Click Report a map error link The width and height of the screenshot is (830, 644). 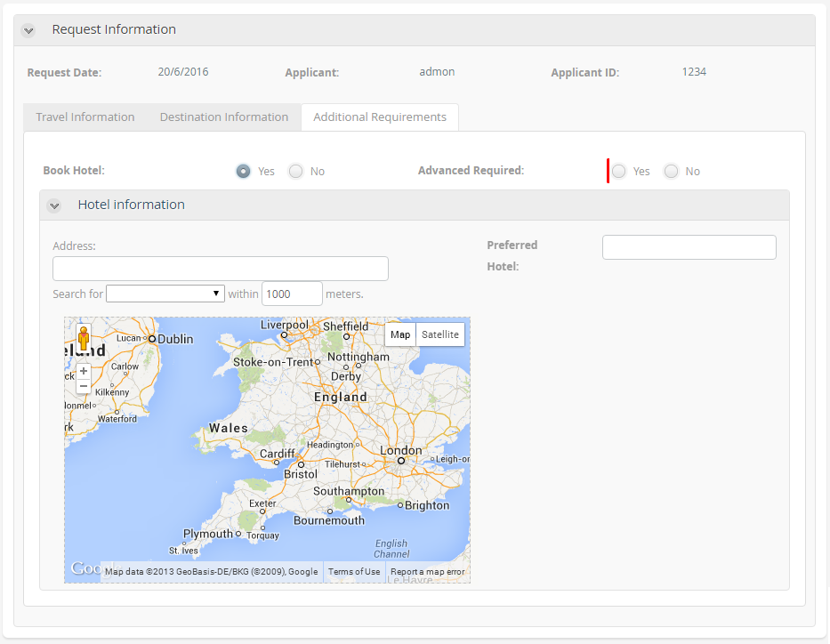pyautogui.click(x=427, y=571)
